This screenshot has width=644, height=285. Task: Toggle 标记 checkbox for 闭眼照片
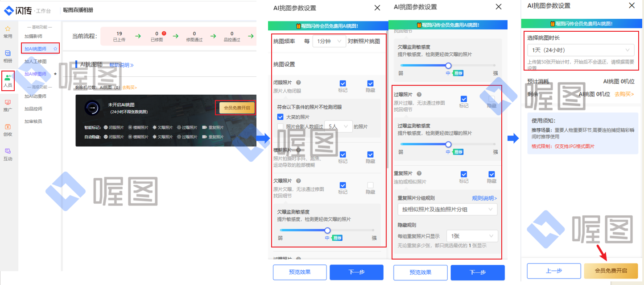[x=343, y=84]
